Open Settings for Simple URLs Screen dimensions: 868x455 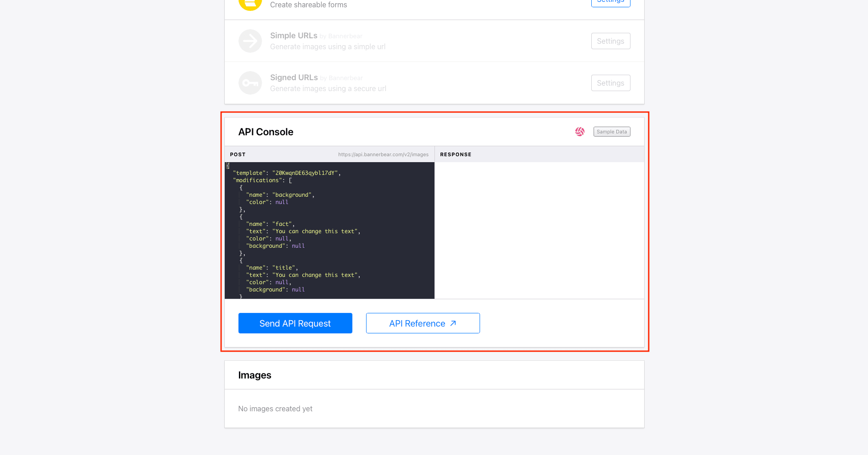click(610, 41)
